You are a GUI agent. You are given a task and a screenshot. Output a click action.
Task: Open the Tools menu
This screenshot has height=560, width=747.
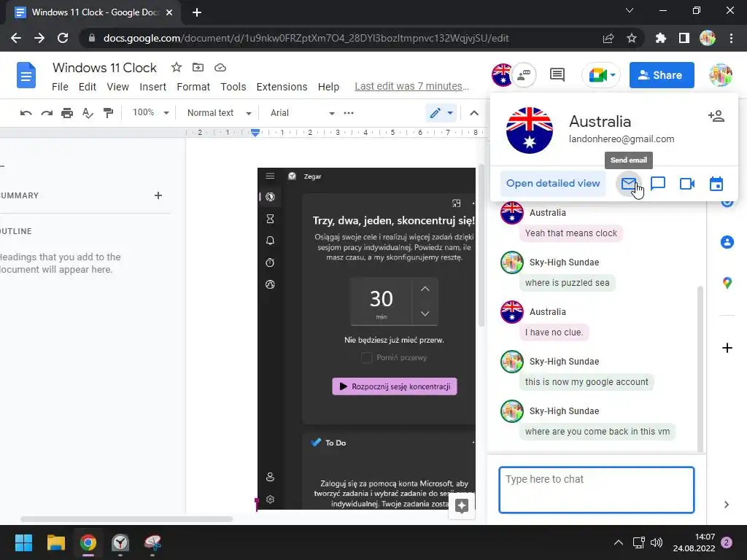(x=233, y=87)
